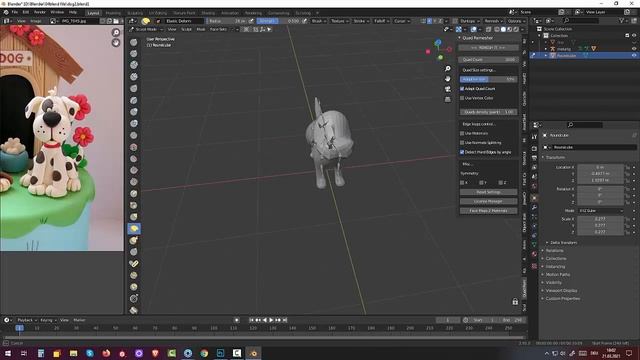Collapse the Transform panel
Screen dimensions: 640x360
(x=543, y=157)
